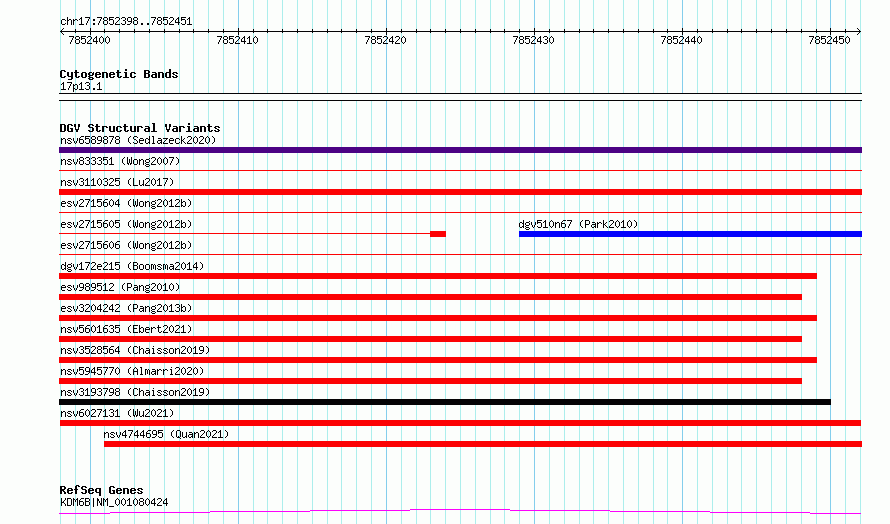The image size is (890, 524).
Task: Click the blue dgv510n67 variant bar
Action: click(690, 234)
